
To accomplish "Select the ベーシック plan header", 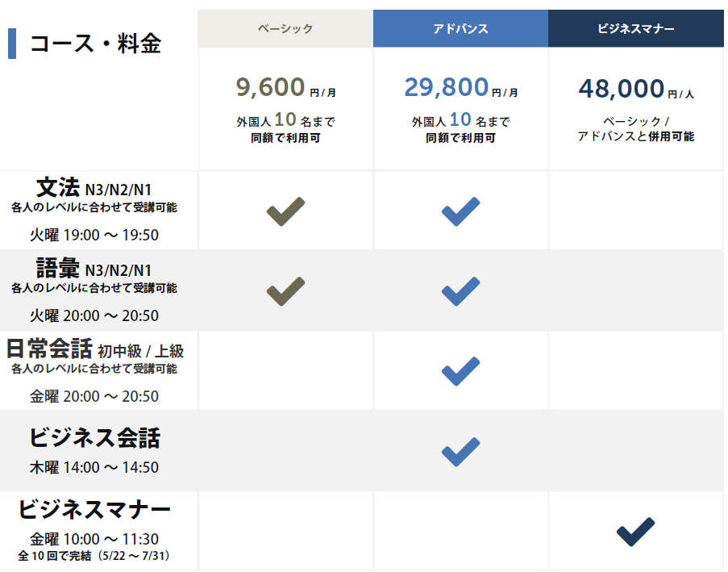I will [285, 29].
